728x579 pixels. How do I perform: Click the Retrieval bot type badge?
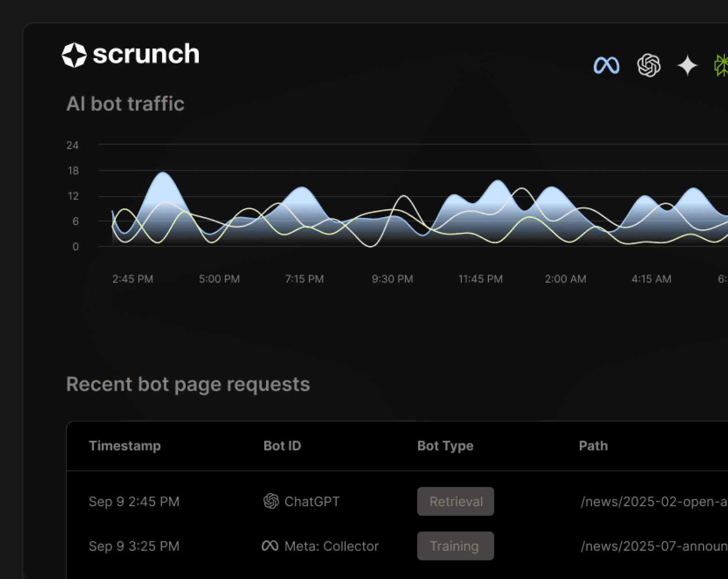(455, 502)
